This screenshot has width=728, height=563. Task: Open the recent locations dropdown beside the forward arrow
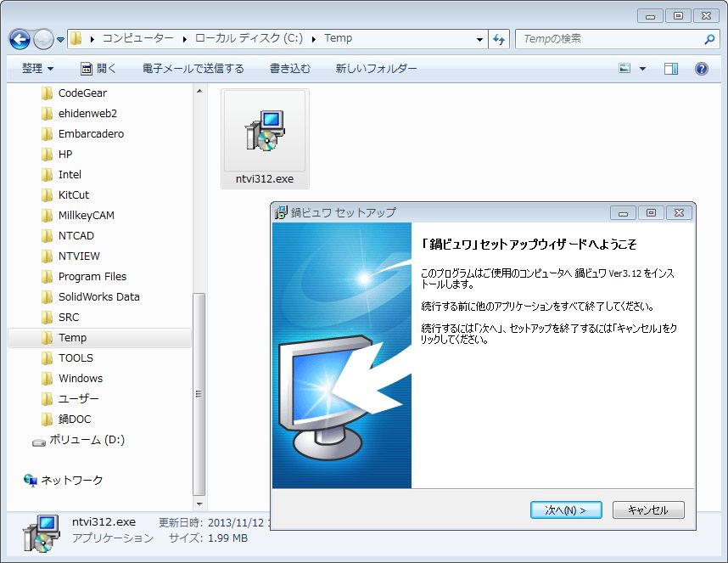coord(60,40)
